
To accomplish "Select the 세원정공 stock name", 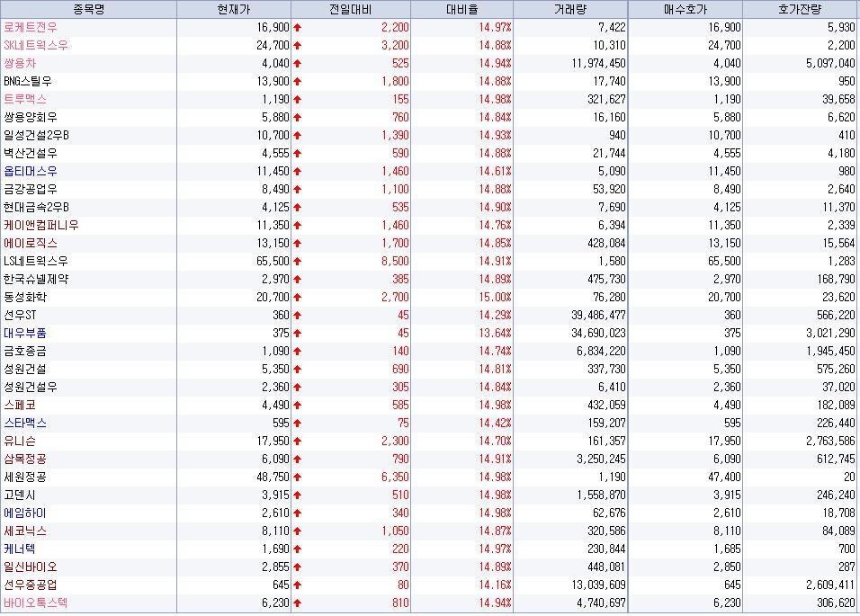I will 25,478.
